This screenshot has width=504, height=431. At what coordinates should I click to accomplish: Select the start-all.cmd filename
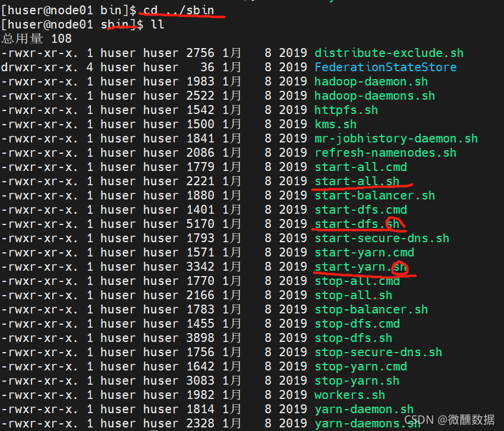[361, 167]
